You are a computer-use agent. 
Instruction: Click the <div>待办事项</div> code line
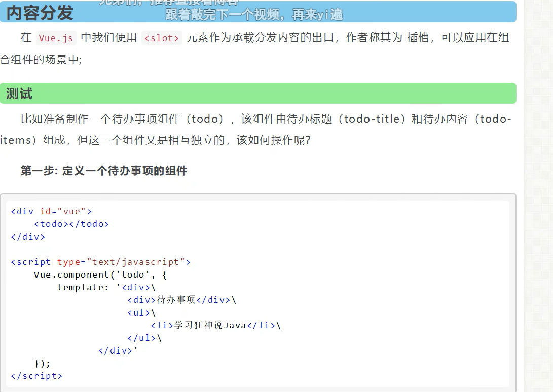[x=181, y=300]
